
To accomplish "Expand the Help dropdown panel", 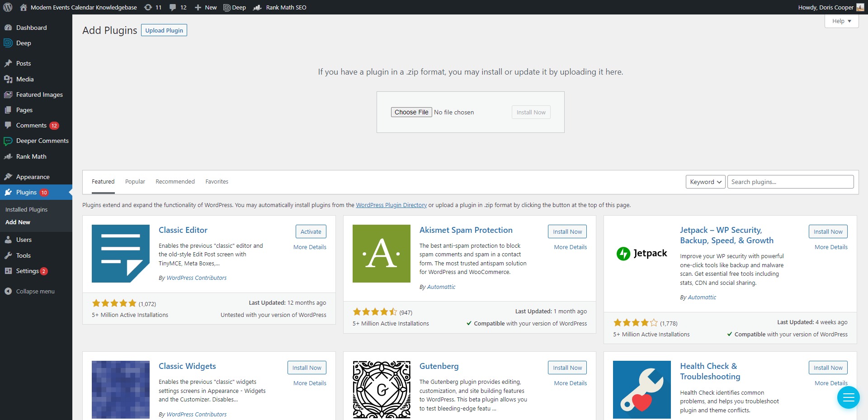I will (x=841, y=21).
